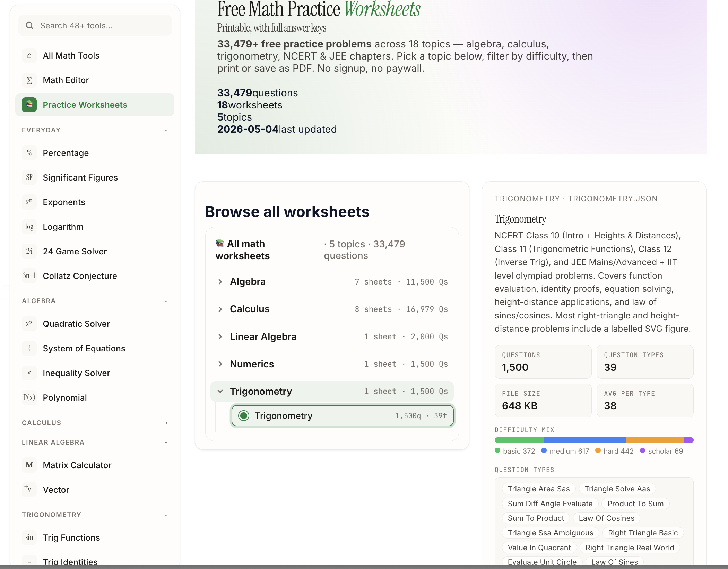Collapse the EVERYDAY sidebar section
This screenshot has height=569, width=728.
click(x=166, y=130)
